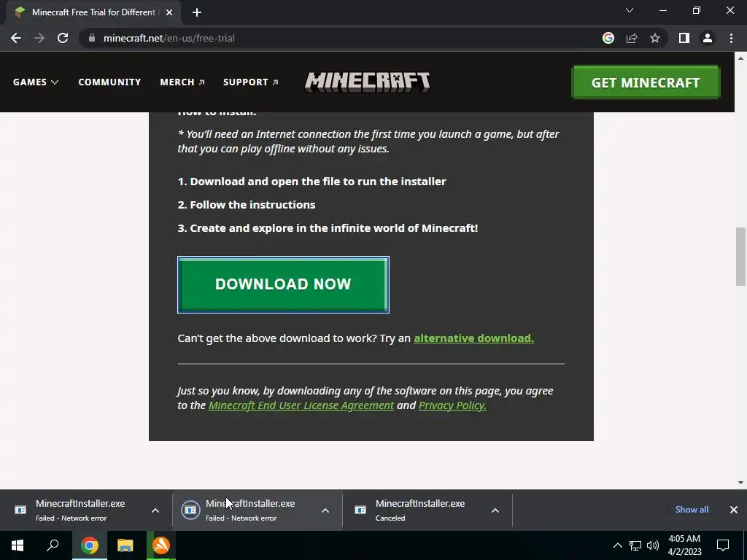Click the Minecraft logo
The width and height of the screenshot is (747, 560).
(368, 82)
